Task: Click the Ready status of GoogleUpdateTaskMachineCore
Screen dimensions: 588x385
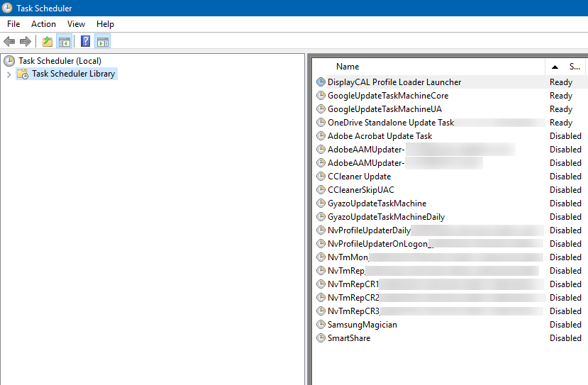Action: tap(561, 96)
